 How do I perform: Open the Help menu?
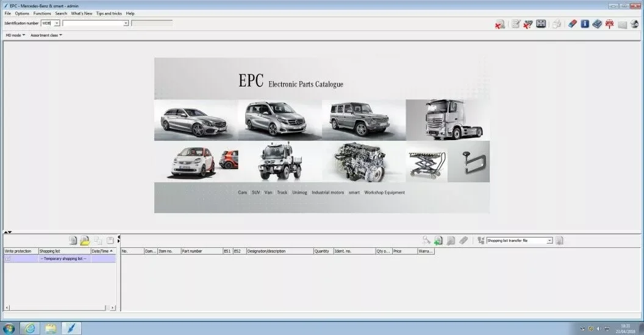click(130, 13)
